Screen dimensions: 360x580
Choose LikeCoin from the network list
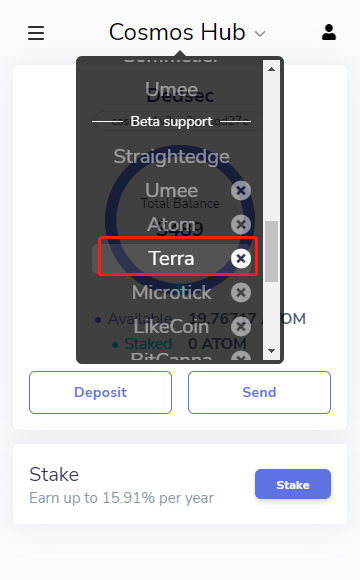tap(171, 327)
